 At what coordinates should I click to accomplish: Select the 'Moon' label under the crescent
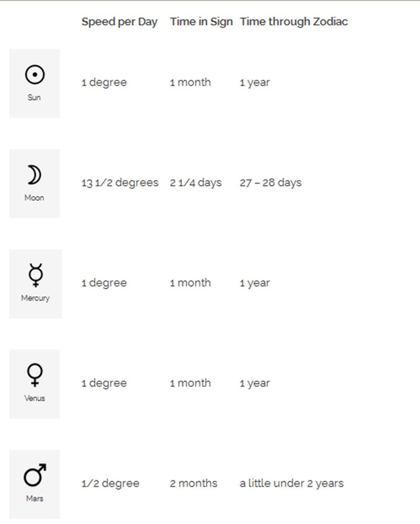(34, 198)
